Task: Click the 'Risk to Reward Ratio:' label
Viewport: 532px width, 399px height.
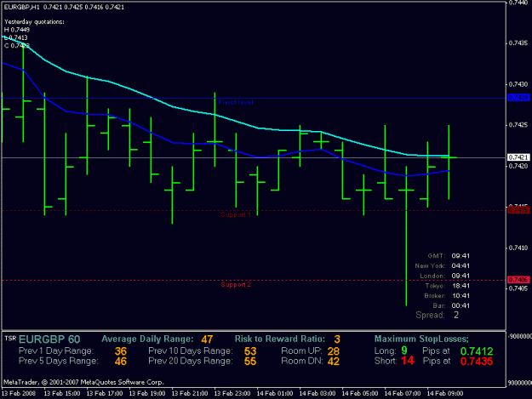Action: (280, 339)
